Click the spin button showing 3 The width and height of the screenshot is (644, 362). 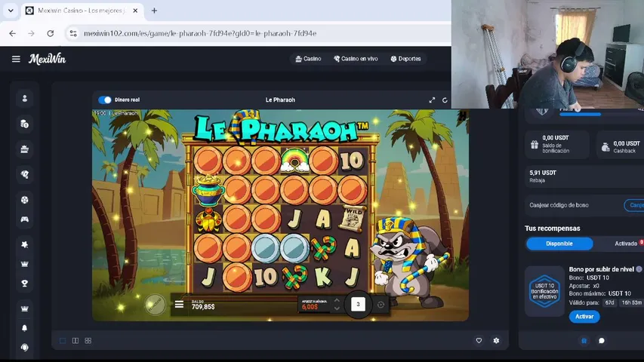[358, 304]
